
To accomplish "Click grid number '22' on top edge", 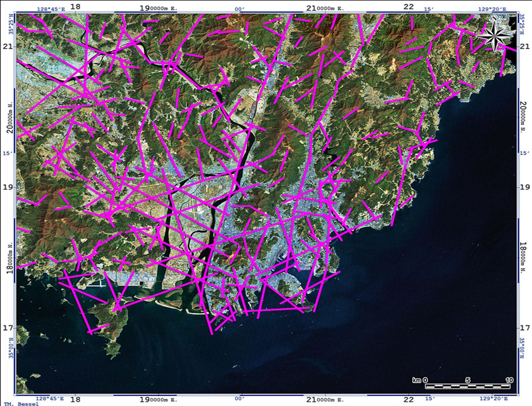I will (408, 7).
